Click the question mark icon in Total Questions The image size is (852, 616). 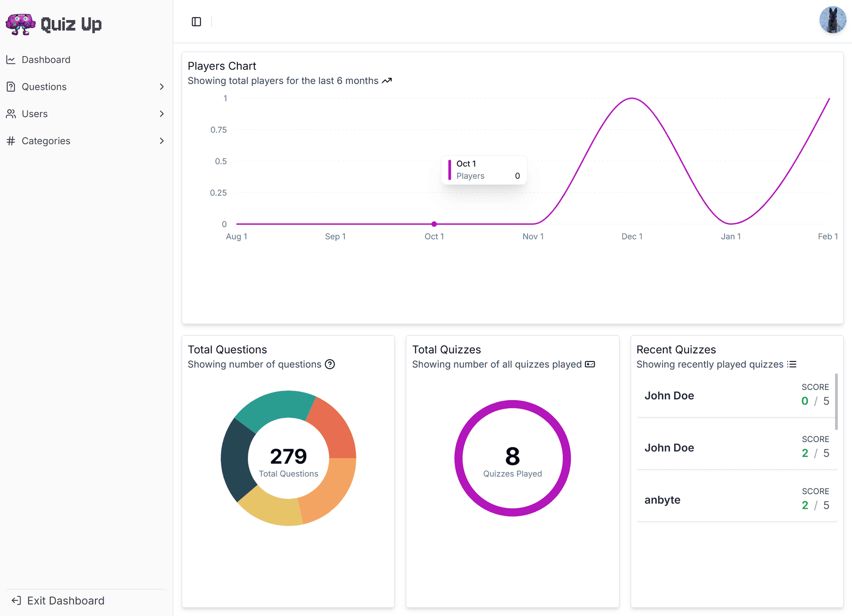pos(330,364)
